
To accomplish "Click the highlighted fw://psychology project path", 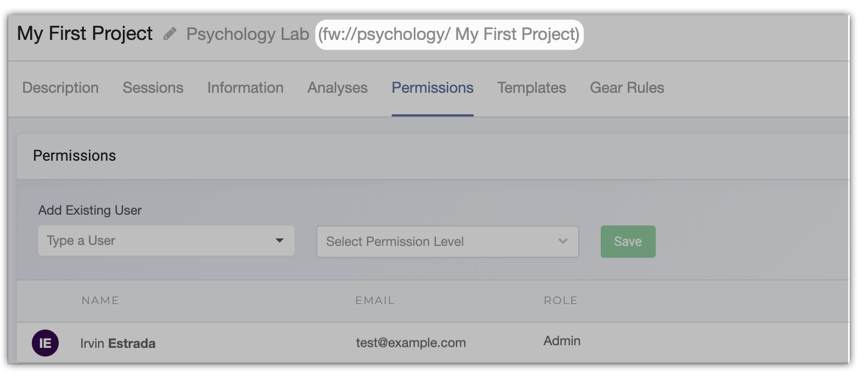I will 449,35.
